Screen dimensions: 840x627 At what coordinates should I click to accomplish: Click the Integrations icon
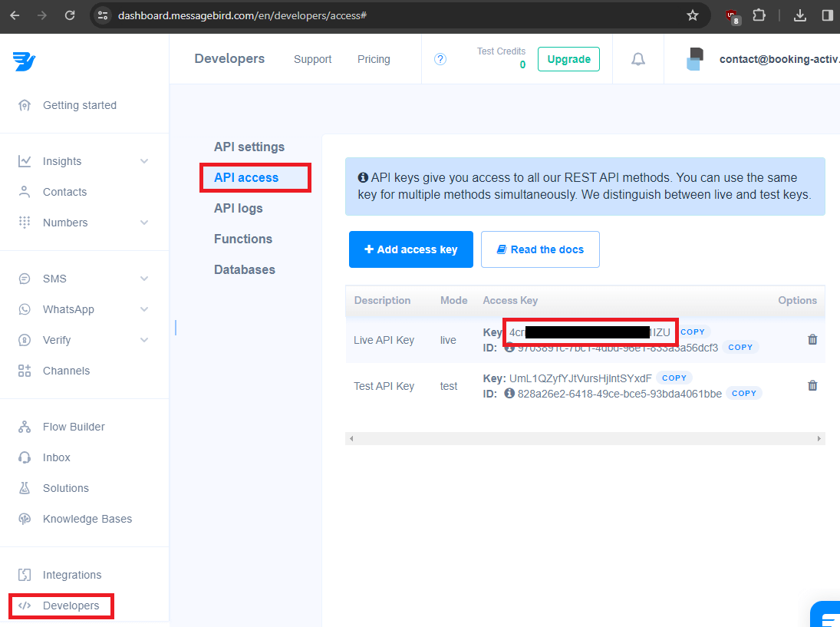(25, 575)
